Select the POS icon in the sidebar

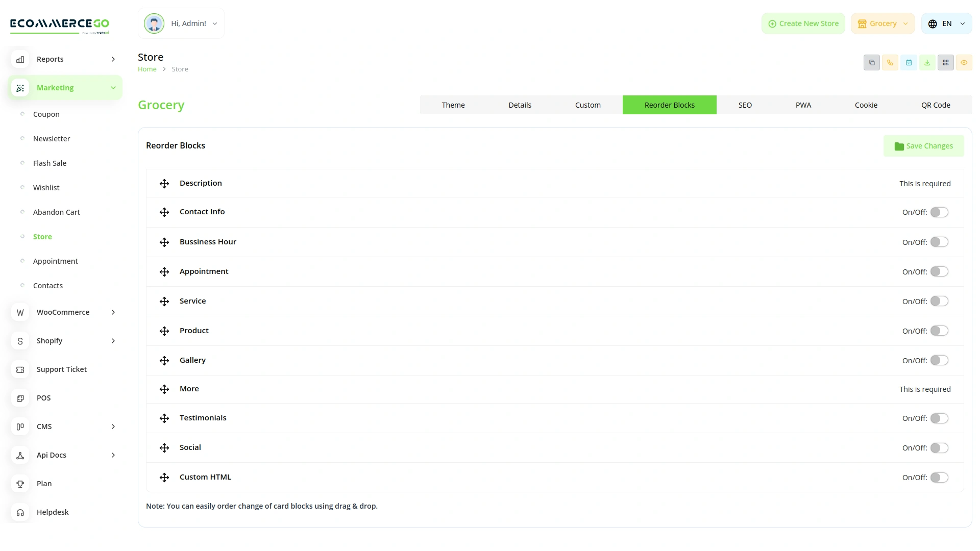20,398
